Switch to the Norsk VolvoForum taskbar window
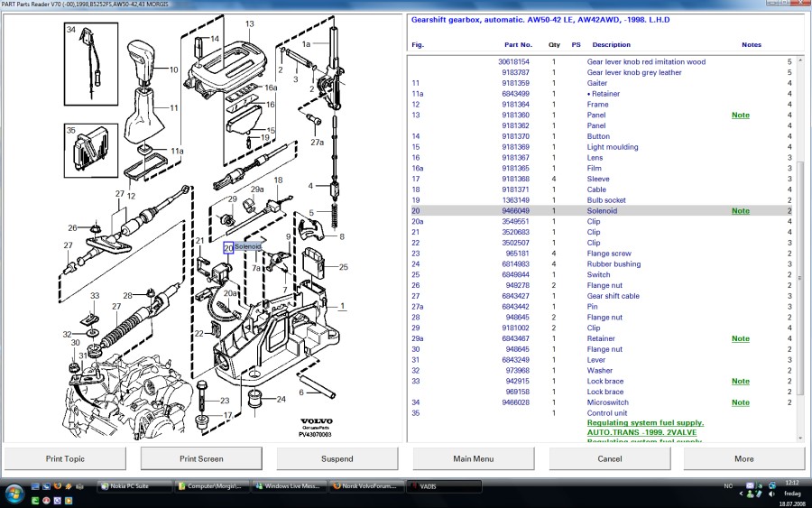Viewport: 812px width, 508px height. pyautogui.click(x=366, y=486)
